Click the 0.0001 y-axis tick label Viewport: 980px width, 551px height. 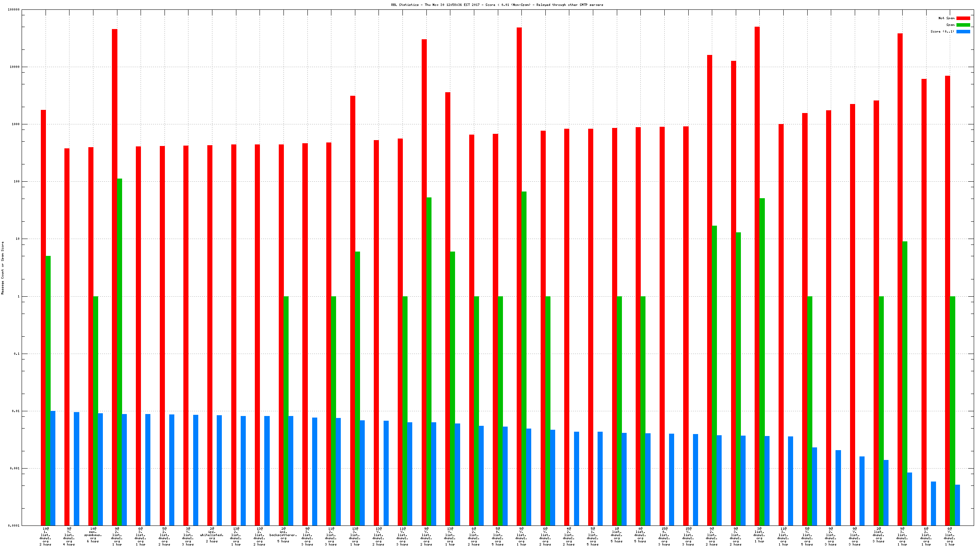[x=14, y=525]
